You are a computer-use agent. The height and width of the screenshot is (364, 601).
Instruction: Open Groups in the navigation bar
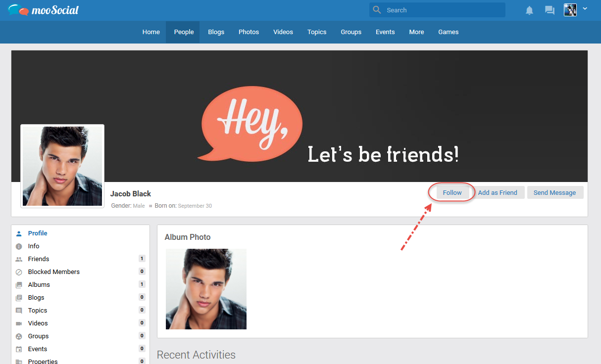click(351, 32)
